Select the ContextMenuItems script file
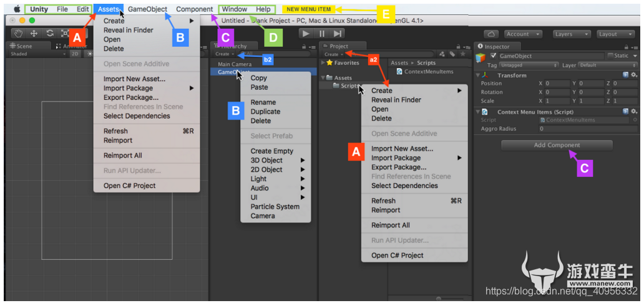Viewport: 644px width, 303px height. [425, 72]
